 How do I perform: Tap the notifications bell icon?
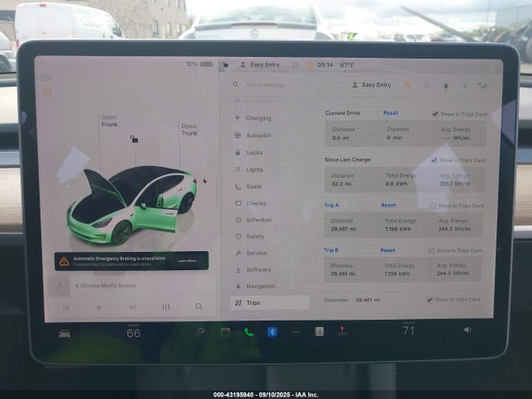click(x=446, y=86)
